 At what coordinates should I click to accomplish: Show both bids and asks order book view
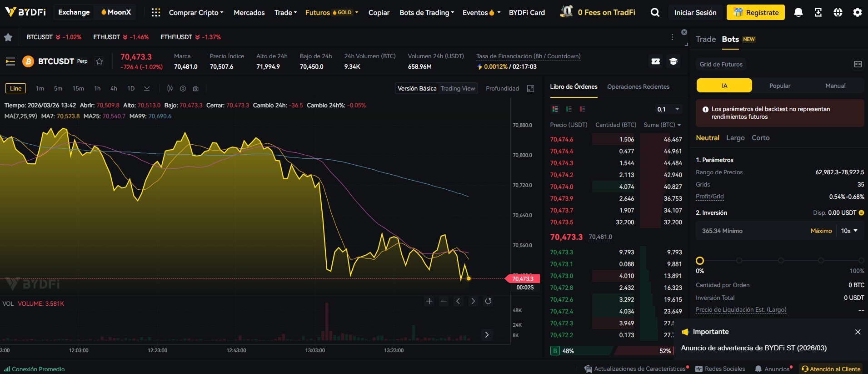(555, 109)
